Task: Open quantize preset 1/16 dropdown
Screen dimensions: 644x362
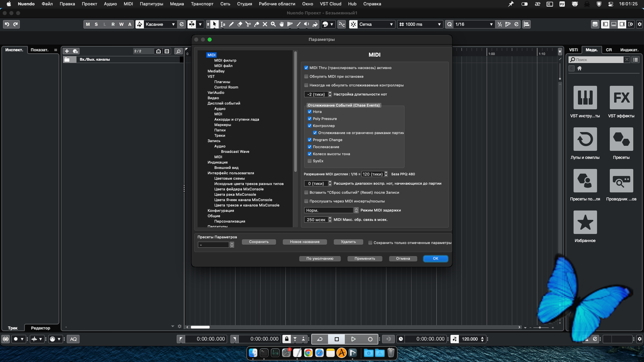Action: pos(474,24)
